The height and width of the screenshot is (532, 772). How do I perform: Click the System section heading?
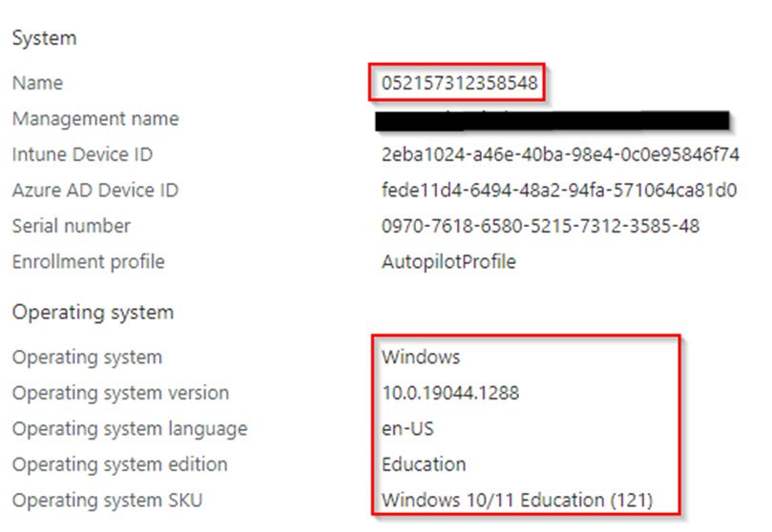point(44,38)
